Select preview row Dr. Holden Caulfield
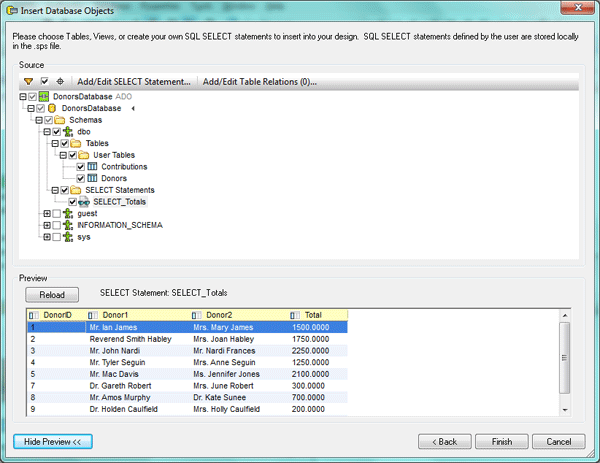This screenshot has height=463, width=600. point(188,409)
